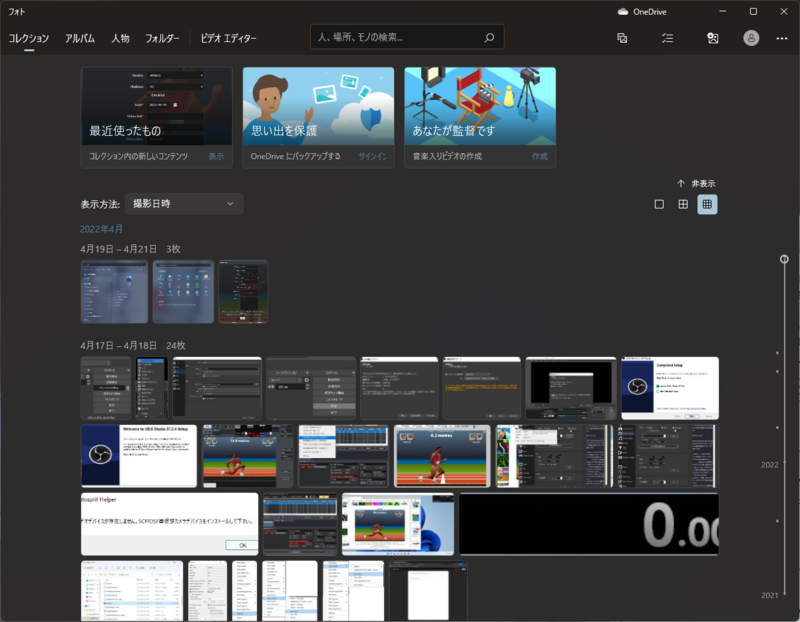
Task: Open the あなたが監督です card
Action: (x=480, y=117)
